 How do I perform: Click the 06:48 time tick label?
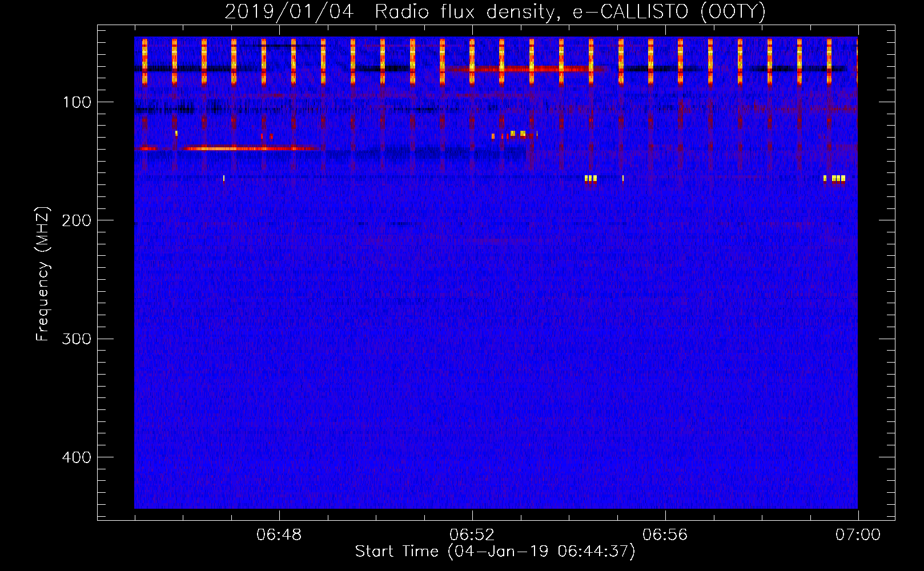point(279,535)
